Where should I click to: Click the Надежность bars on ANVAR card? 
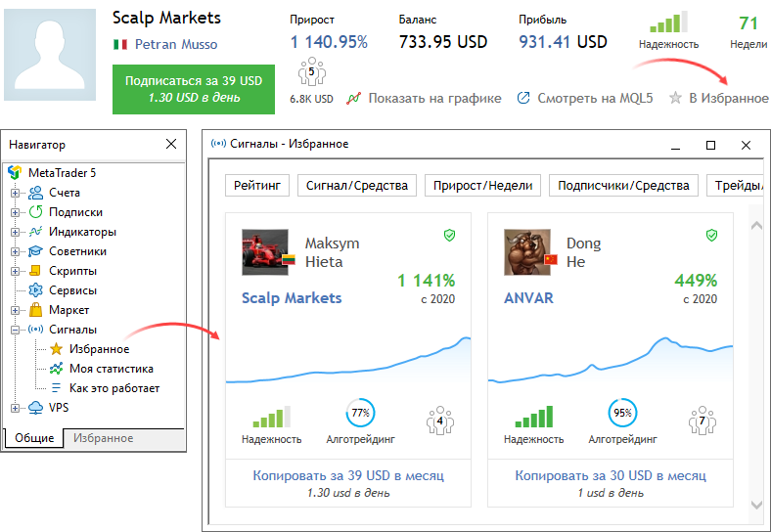534,417
